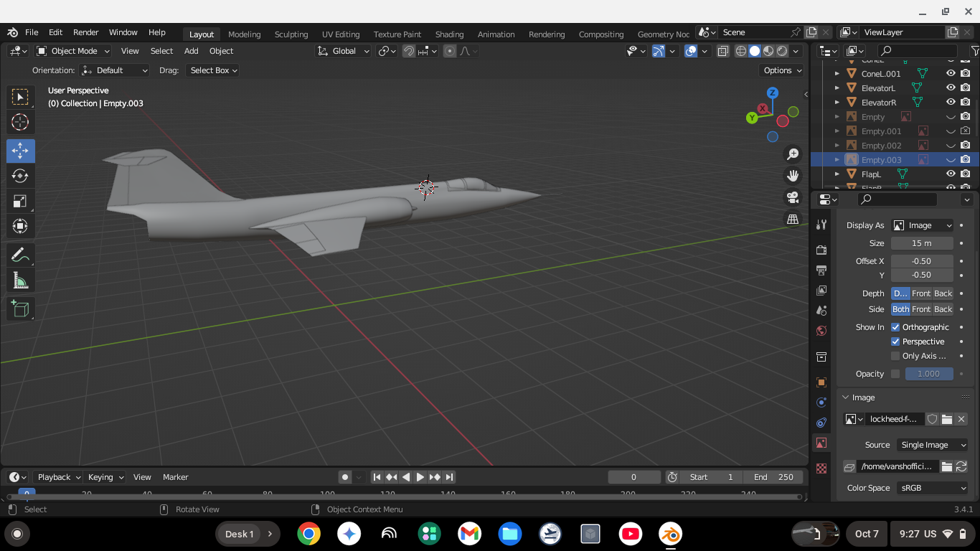The height and width of the screenshot is (551, 980).
Task: Select the Annotate pencil tool
Action: point(20,255)
